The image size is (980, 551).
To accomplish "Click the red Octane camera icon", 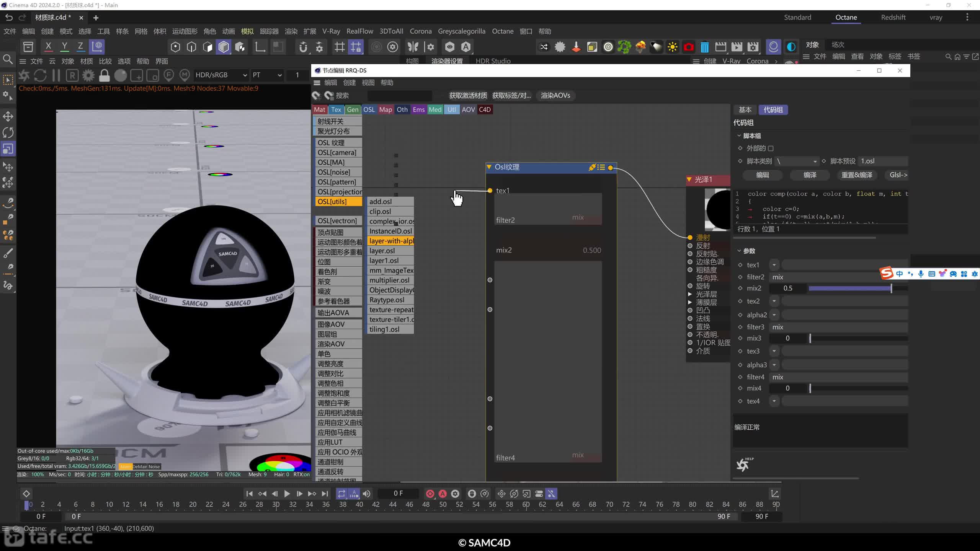I will click(x=689, y=47).
